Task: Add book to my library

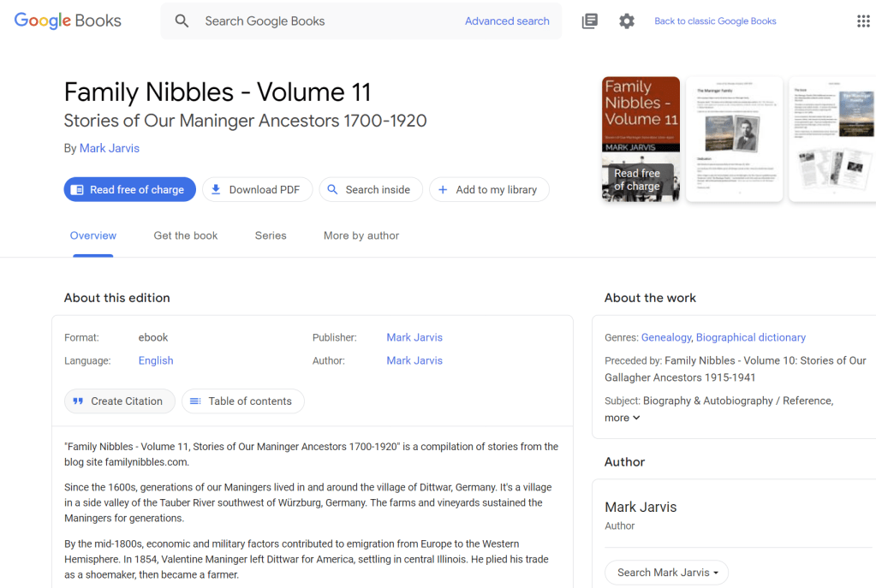Action: coord(488,190)
